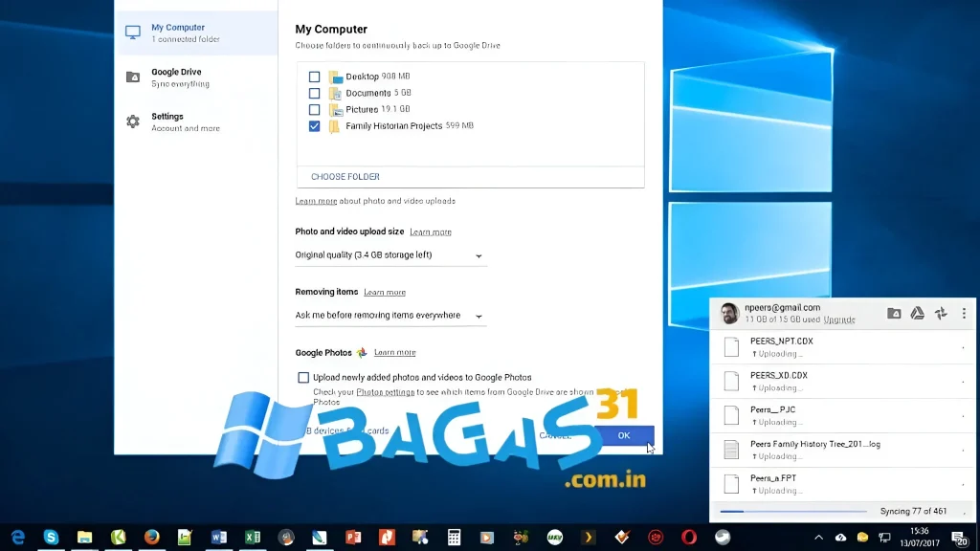Click Learn more beside Removing items
This screenshot has width=980, height=551.
pos(385,293)
